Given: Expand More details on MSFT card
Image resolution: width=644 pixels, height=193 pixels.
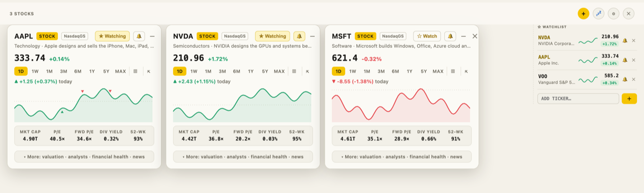Looking at the screenshot, I should point(401,157).
